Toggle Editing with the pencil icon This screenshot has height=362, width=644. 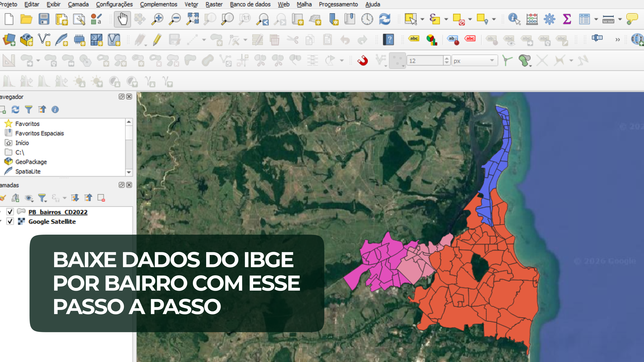click(x=157, y=40)
